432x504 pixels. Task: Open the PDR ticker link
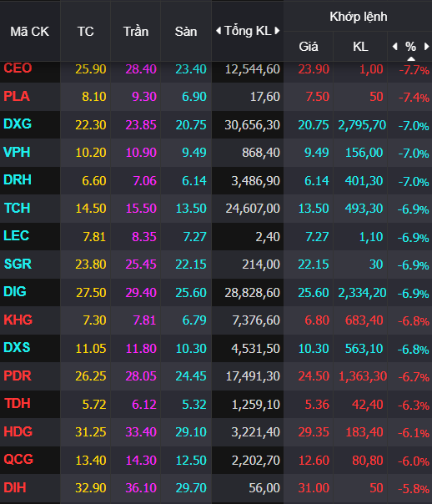tap(18, 375)
